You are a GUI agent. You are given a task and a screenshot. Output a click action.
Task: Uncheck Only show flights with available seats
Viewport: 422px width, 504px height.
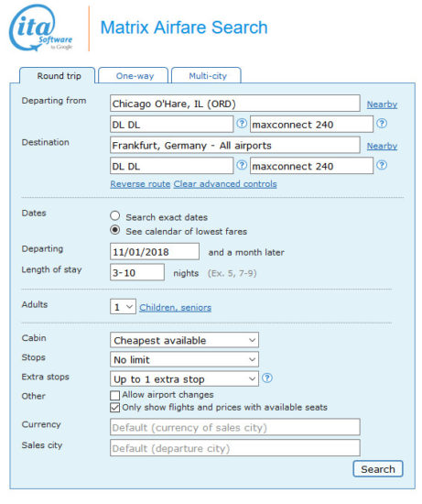tap(114, 408)
